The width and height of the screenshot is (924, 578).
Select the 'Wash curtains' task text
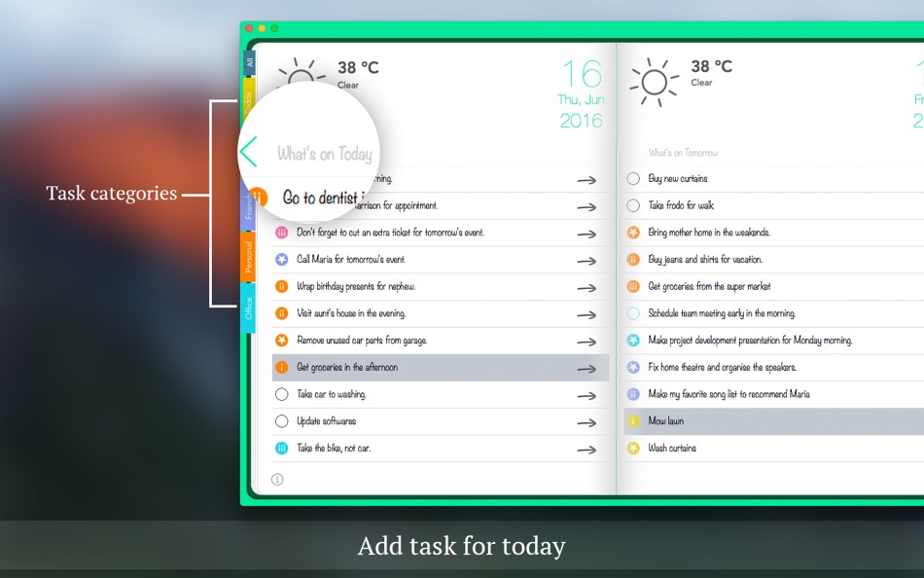(672, 449)
